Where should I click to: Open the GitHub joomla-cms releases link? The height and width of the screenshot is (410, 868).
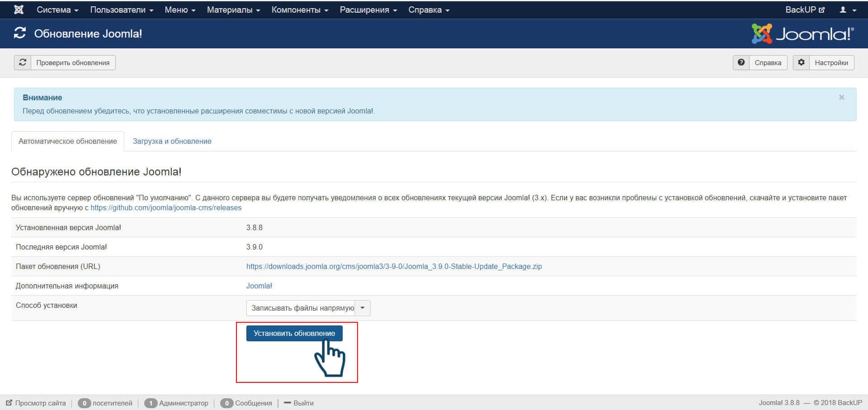tap(166, 207)
